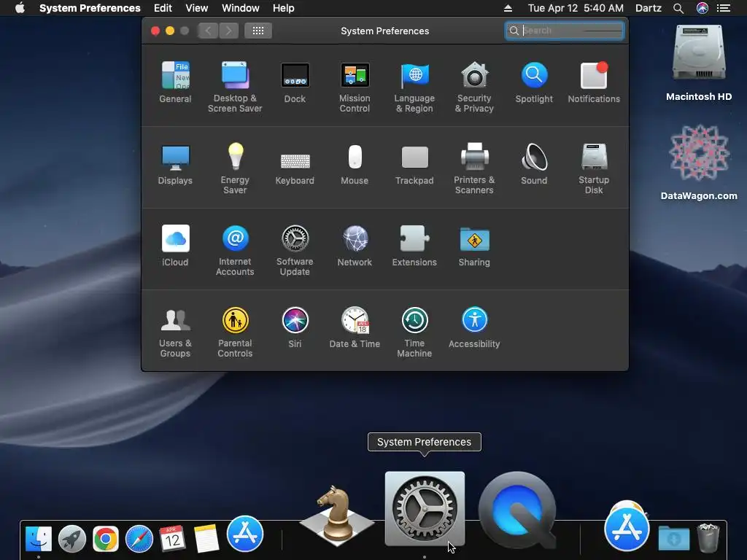This screenshot has width=747, height=560.
Task: Open the Window menu
Action: coord(241,8)
